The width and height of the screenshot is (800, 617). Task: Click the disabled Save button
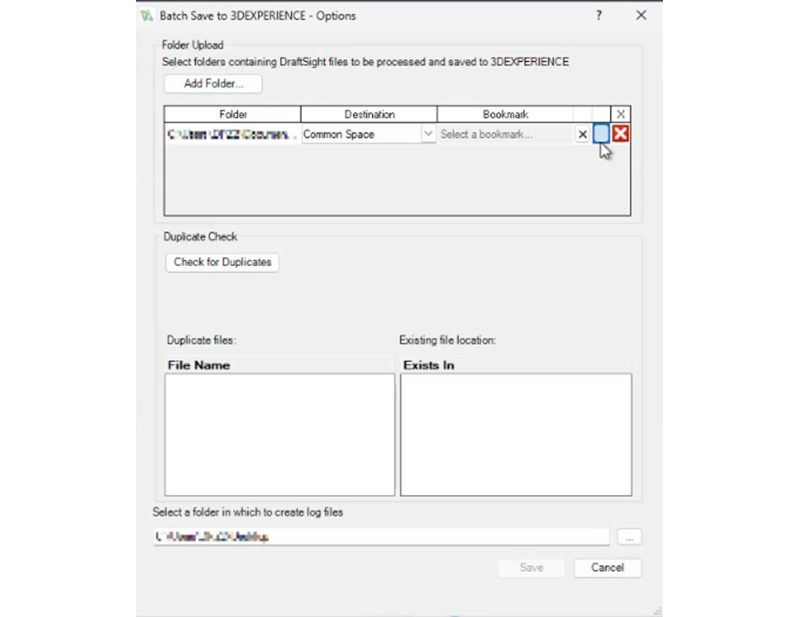pyautogui.click(x=532, y=567)
